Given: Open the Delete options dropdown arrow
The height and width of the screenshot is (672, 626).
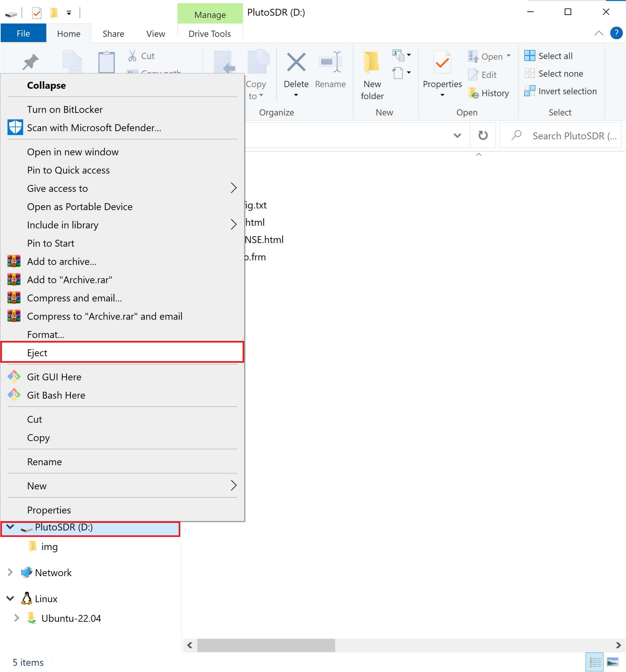Looking at the screenshot, I should 296,96.
